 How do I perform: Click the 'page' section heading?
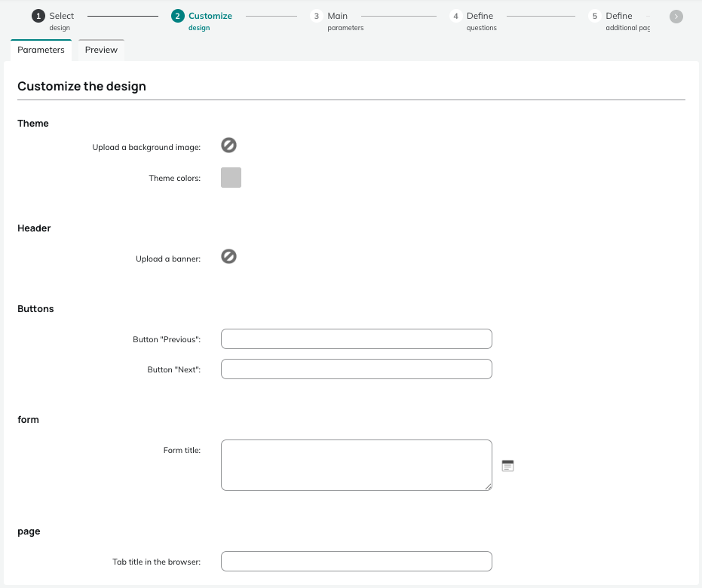(29, 531)
